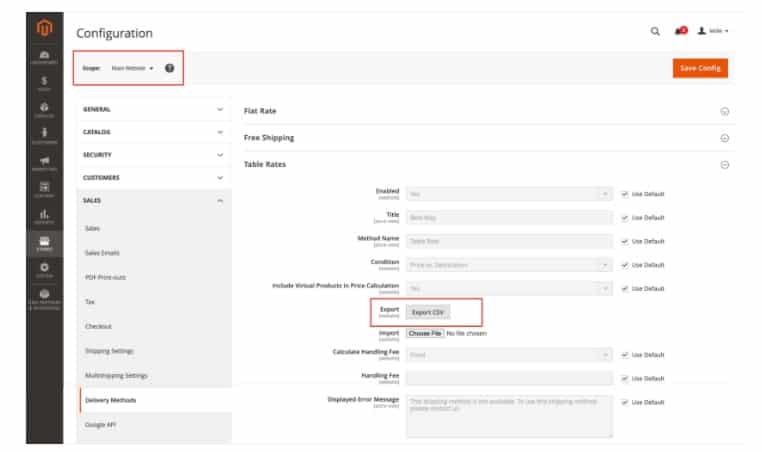Open the Sales dollar-sign sidebar icon
This screenshot has width=762, height=452.
[44, 84]
